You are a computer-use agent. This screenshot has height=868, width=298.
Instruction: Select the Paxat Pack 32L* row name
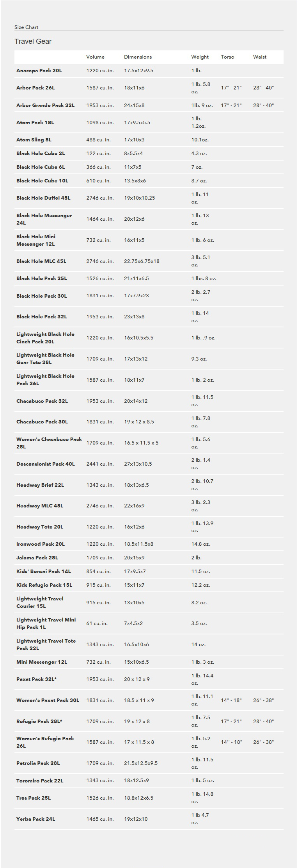tap(37, 679)
